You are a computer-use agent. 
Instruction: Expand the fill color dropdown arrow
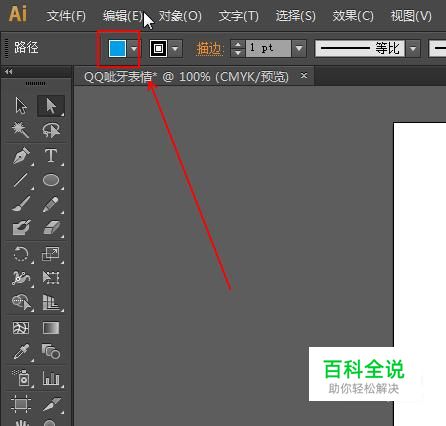(134, 49)
